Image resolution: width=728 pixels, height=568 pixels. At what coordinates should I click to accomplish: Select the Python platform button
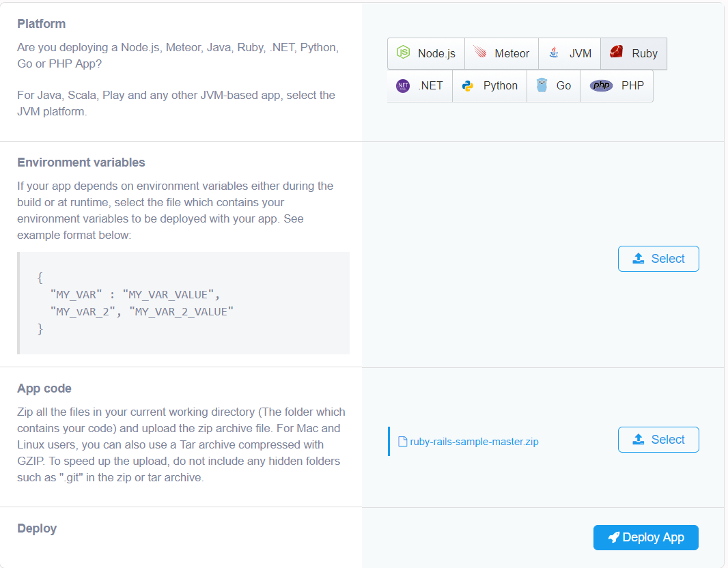coord(490,86)
